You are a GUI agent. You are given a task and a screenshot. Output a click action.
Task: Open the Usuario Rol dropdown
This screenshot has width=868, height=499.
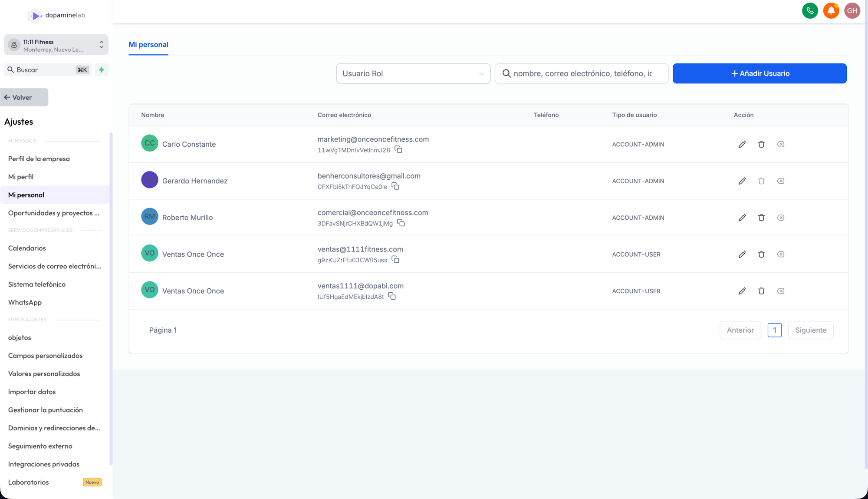(x=413, y=73)
